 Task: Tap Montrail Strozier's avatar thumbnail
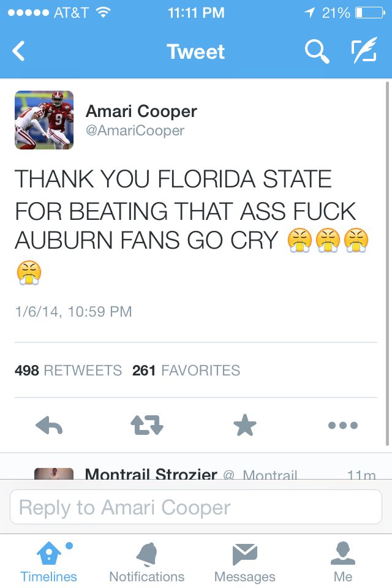(54, 473)
